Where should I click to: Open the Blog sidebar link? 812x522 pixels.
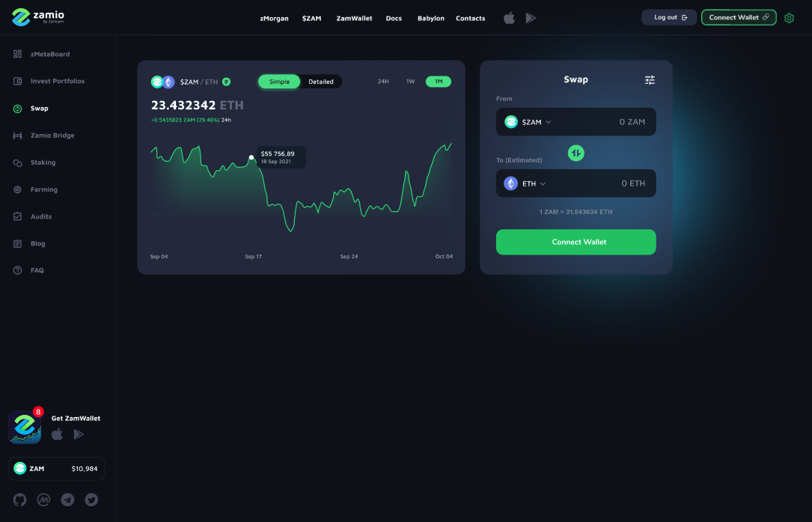(38, 243)
